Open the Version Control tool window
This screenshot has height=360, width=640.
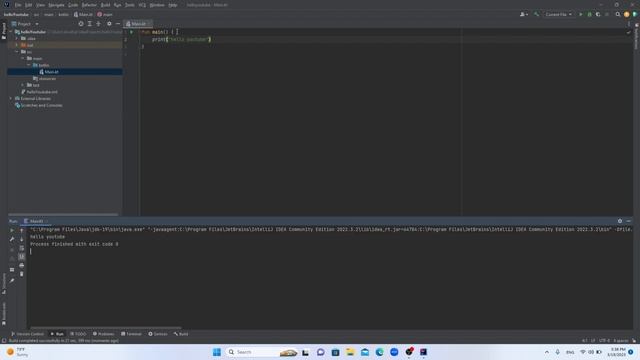click(x=27, y=334)
